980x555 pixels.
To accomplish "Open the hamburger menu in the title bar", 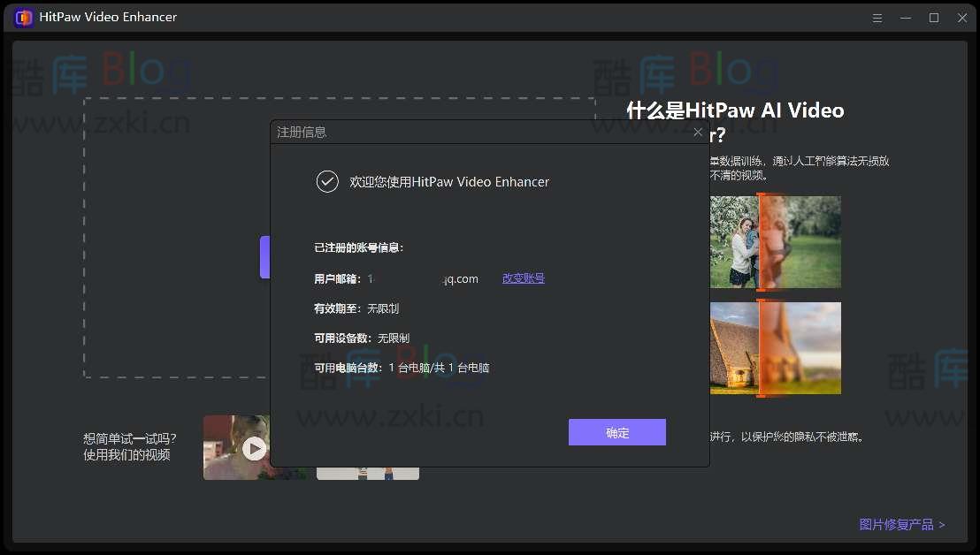I will tap(877, 17).
